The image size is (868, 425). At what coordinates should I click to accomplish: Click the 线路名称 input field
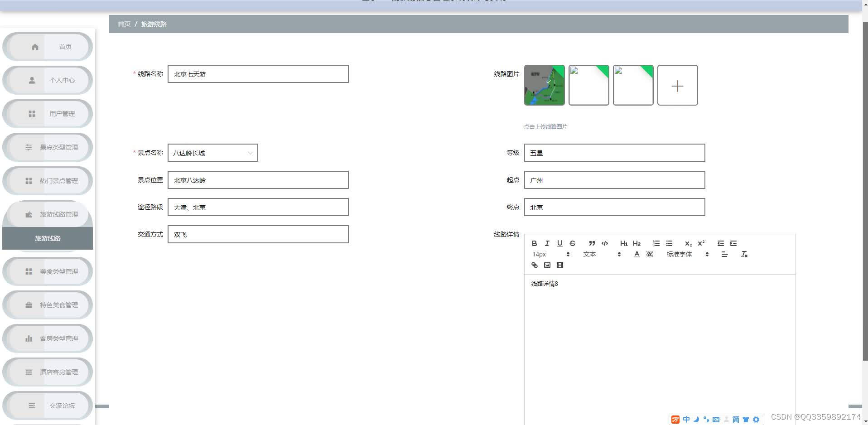258,74
